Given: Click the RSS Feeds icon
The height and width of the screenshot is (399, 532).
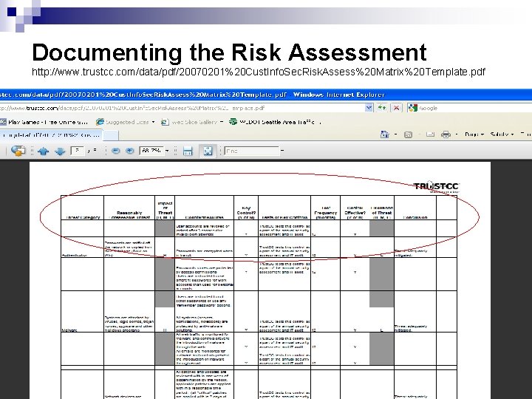Looking at the screenshot, I should pos(408,134).
